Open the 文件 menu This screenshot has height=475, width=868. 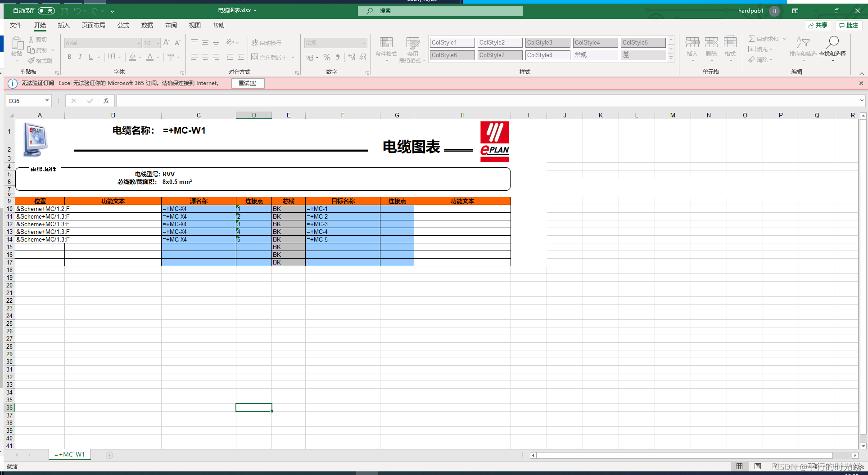coord(16,25)
